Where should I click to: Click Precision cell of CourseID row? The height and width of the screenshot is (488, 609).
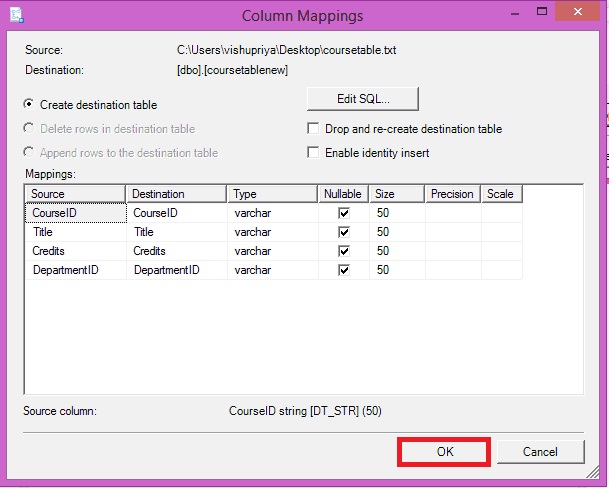453,213
